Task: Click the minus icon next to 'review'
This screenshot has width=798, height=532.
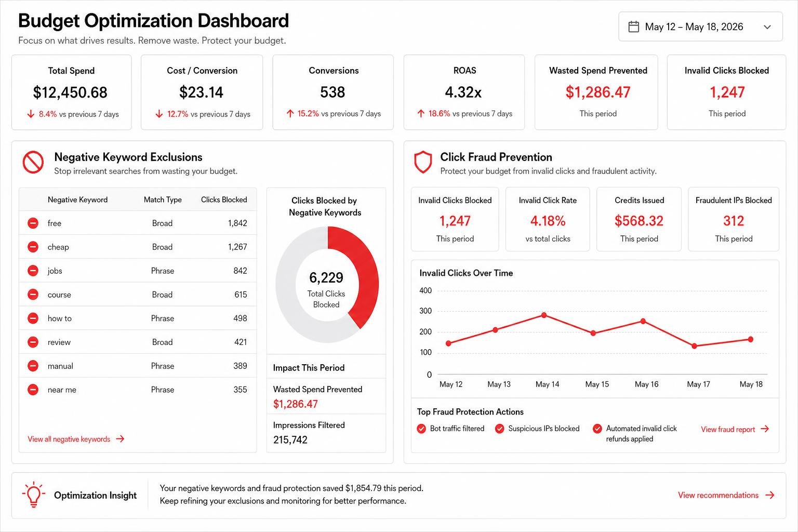Action: click(33, 342)
